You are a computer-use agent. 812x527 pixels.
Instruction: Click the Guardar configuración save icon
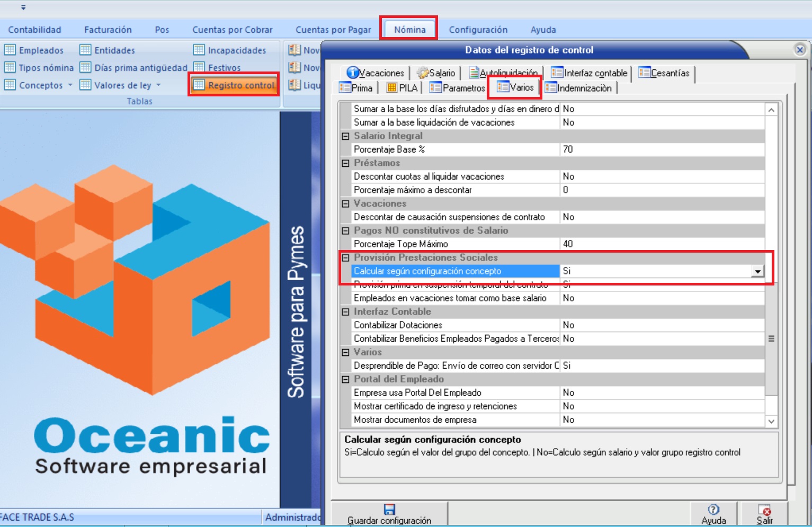pos(389,510)
